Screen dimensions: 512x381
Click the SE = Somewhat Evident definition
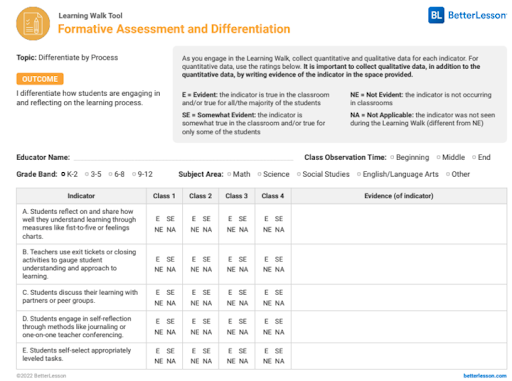(x=254, y=123)
